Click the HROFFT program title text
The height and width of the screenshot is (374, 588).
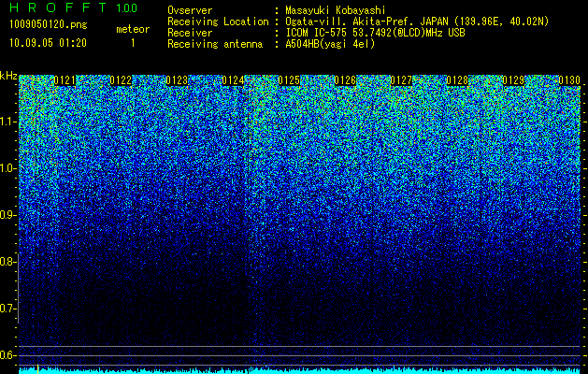[58, 7]
